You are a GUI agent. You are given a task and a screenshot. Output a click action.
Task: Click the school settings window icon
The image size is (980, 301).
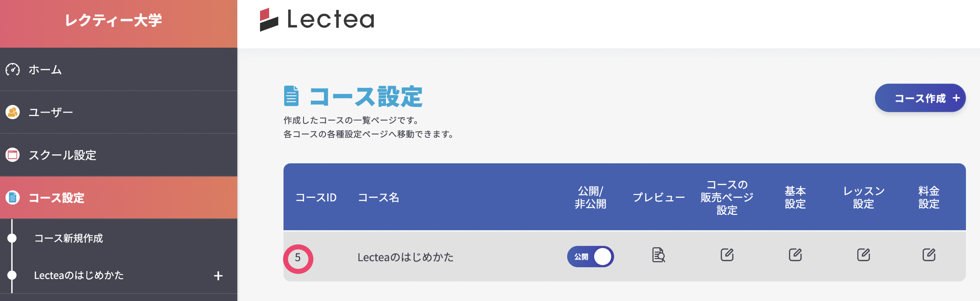coord(12,155)
